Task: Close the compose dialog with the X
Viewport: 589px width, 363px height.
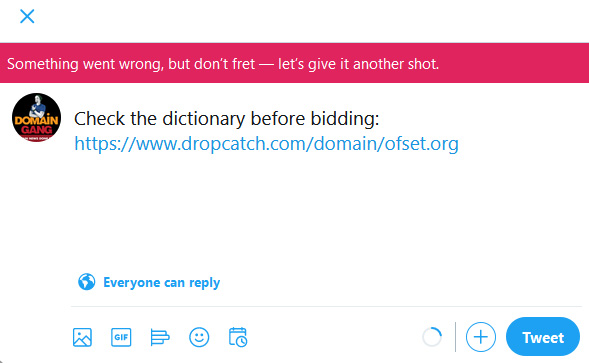Action: pyautogui.click(x=27, y=17)
